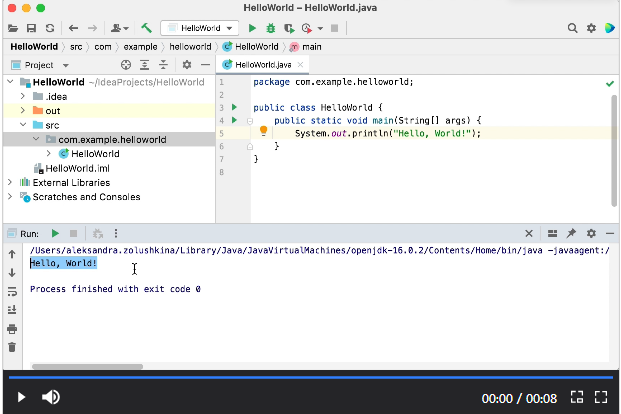Collapse the HelloWorld project root node

coord(11,82)
